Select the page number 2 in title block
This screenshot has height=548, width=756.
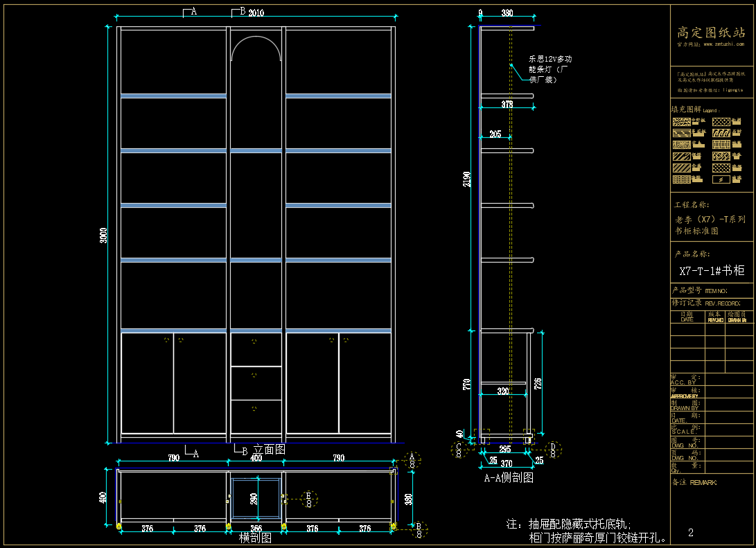(691, 532)
